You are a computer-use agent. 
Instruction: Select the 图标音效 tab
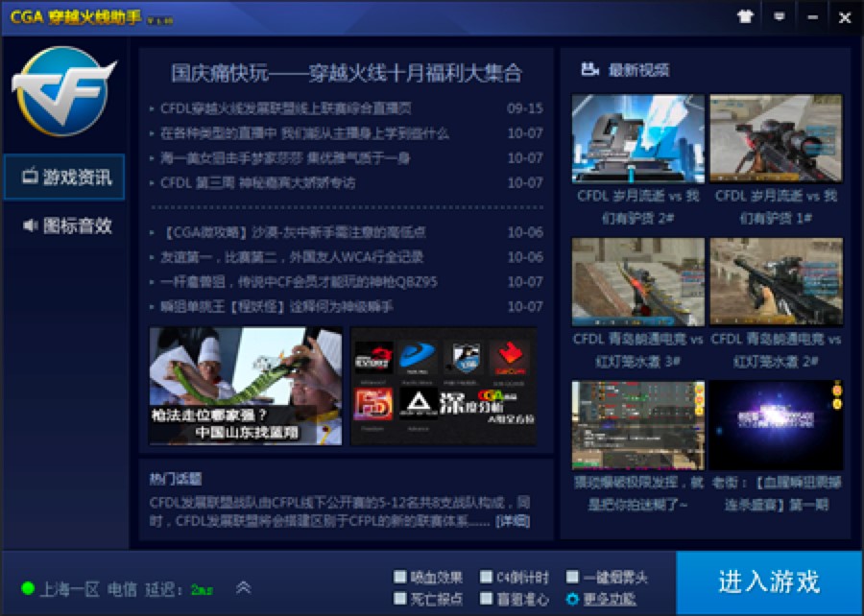[64, 225]
